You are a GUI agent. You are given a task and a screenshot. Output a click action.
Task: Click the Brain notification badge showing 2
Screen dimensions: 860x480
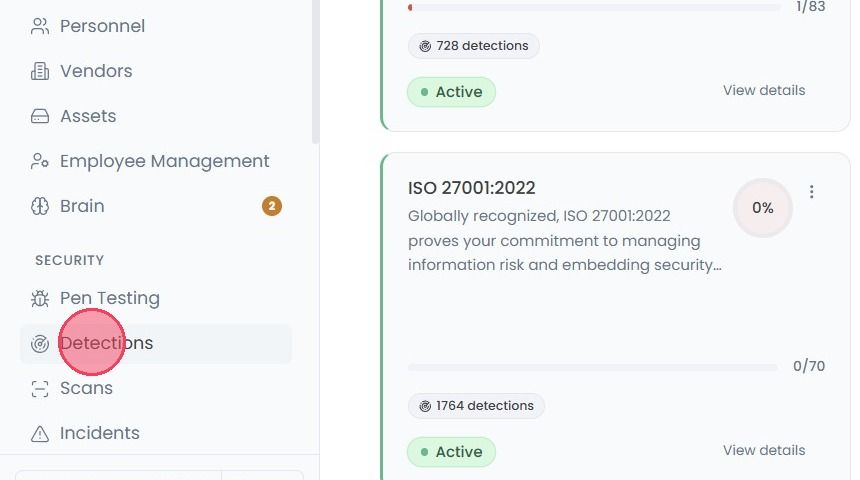(271, 206)
